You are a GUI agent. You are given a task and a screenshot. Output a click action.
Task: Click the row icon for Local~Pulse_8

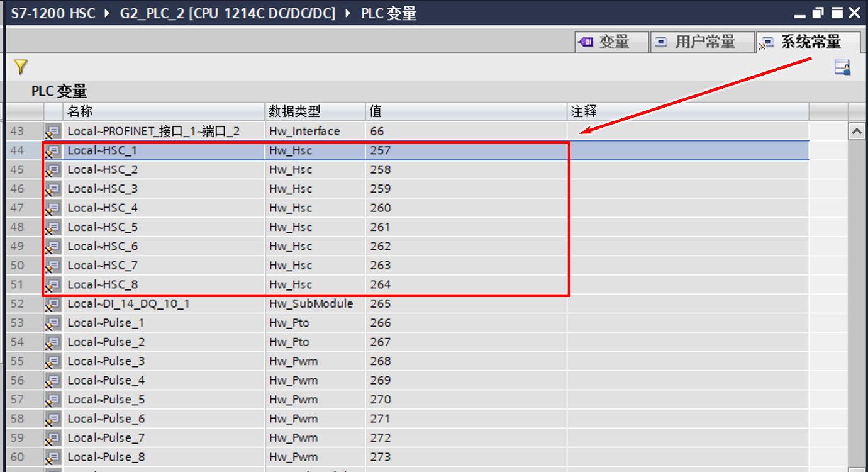tap(53, 458)
